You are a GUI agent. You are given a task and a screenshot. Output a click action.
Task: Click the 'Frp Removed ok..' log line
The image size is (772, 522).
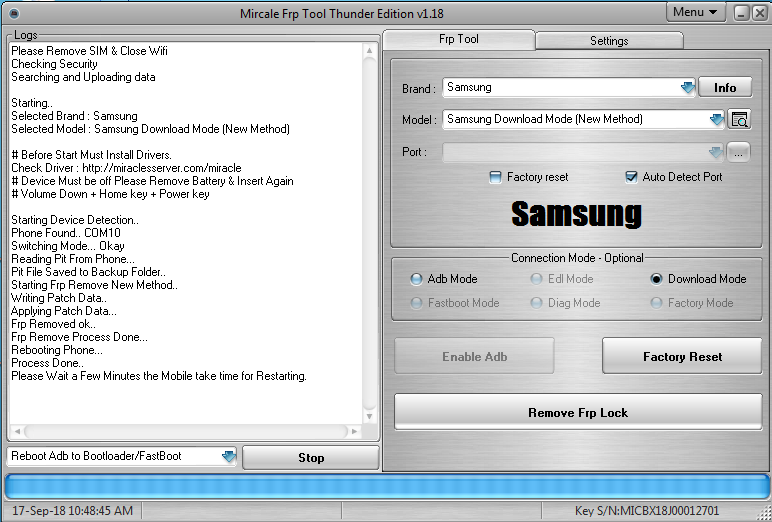[x=53, y=324]
